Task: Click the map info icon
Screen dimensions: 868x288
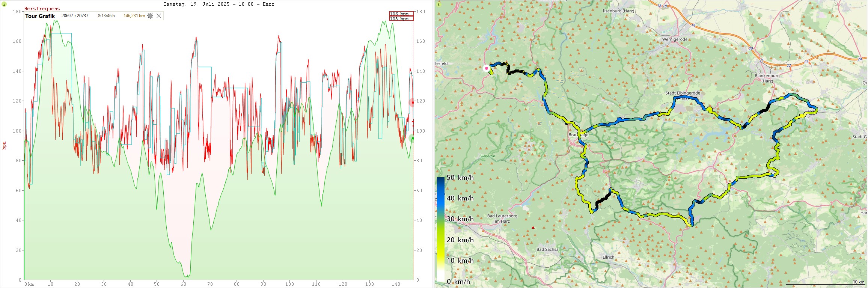Action: click(439, 4)
